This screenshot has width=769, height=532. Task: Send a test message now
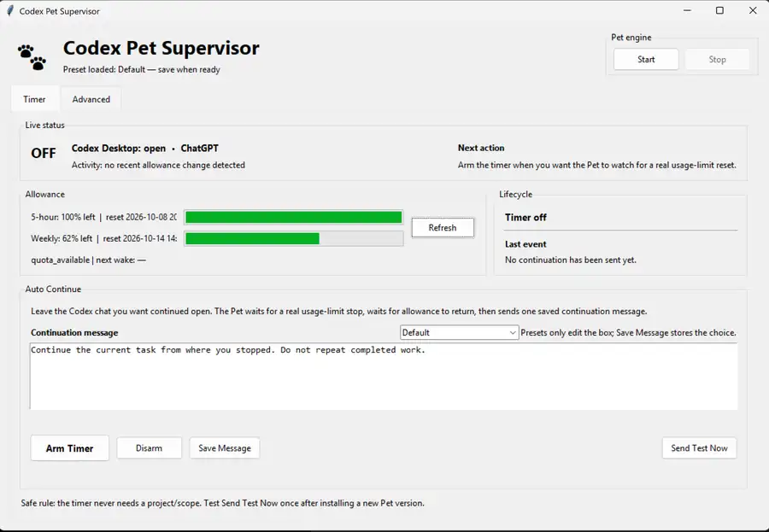coord(699,448)
